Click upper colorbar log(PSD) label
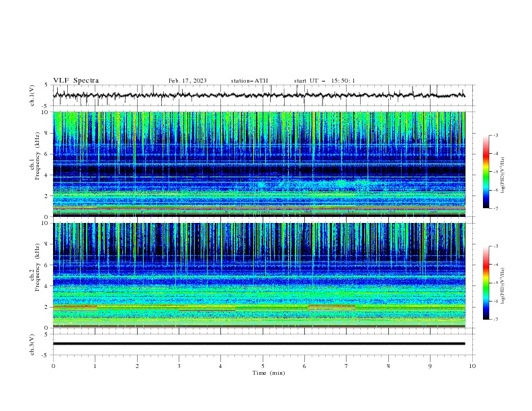 click(x=503, y=175)
